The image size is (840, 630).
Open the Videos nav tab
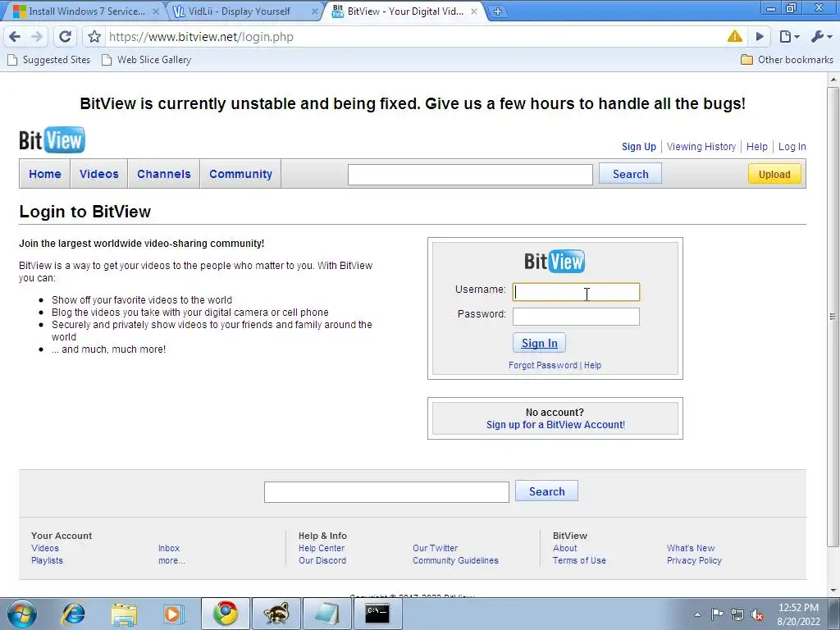pyautogui.click(x=99, y=174)
